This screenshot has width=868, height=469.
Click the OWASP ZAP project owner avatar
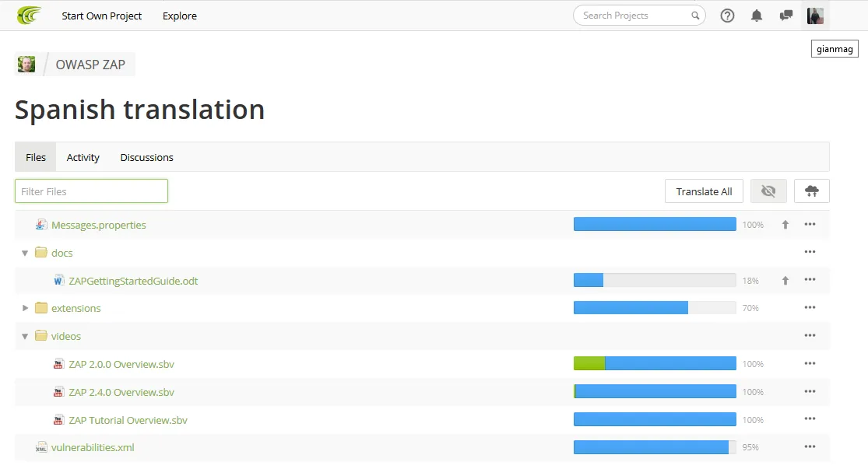[x=26, y=64]
